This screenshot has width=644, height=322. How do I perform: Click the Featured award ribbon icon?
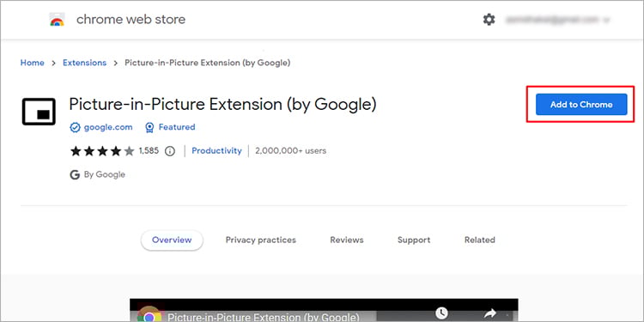click(149, 128)
